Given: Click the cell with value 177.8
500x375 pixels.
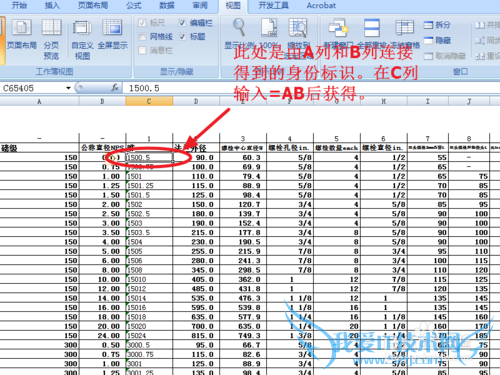Looking at the screenshot, I should click(x=243, y=232).
